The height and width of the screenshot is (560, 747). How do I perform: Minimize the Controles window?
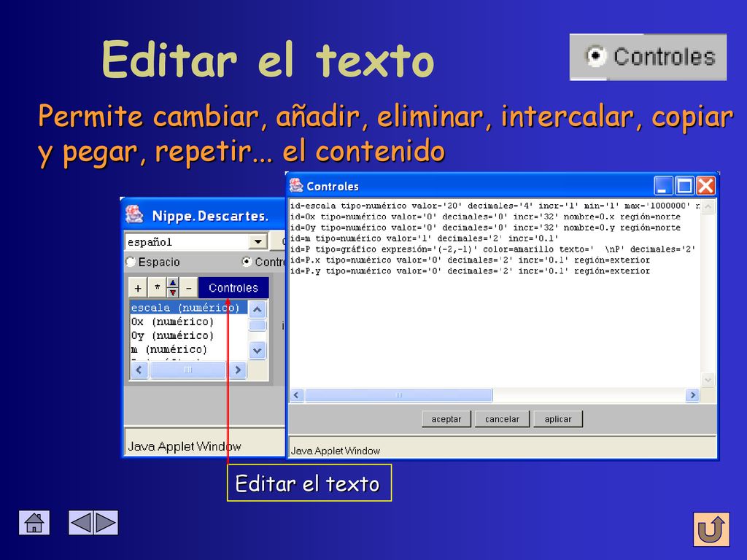(x=663, y=186)
